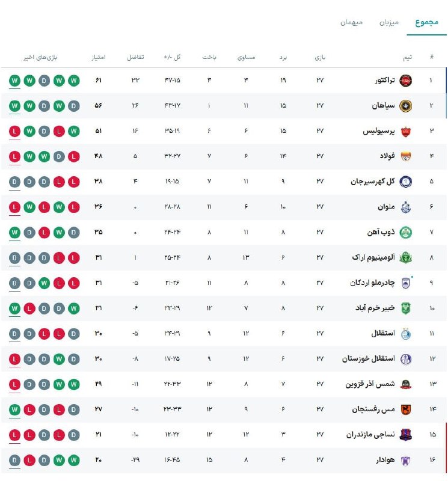Image resolution: width=448 pixels, height=481 pixels.
Task: Click the آلومینیوم اراک team name
Action: tap(373, 257)
